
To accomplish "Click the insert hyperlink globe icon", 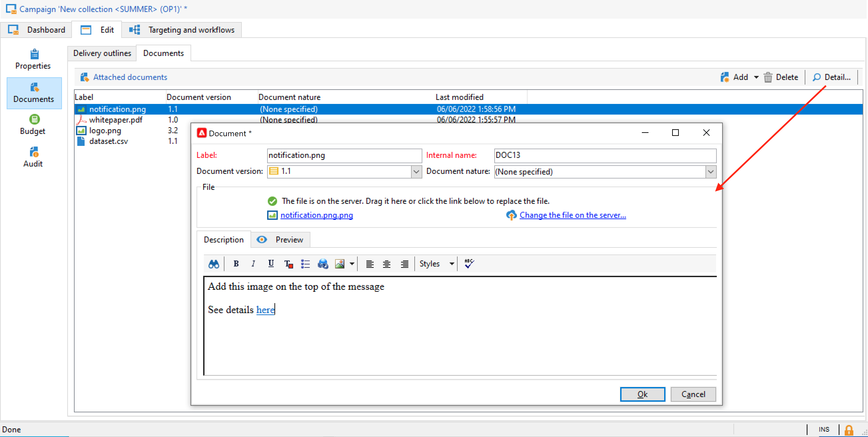I will [323, 264].
